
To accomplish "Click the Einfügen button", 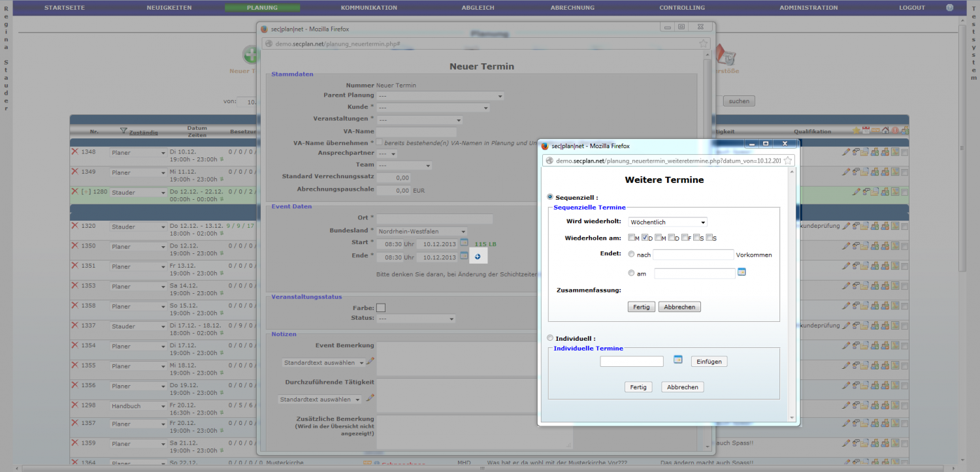I will pos(709,361).
